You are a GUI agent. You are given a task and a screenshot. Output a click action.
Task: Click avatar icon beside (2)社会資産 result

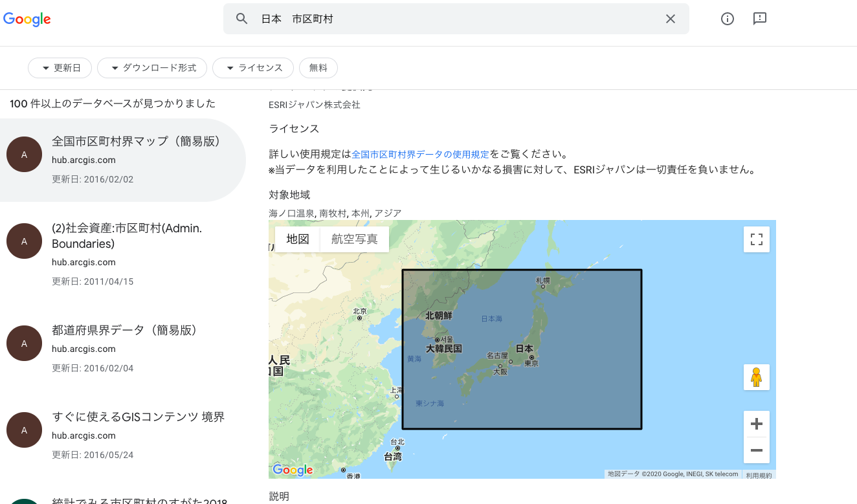click(24, 241)
